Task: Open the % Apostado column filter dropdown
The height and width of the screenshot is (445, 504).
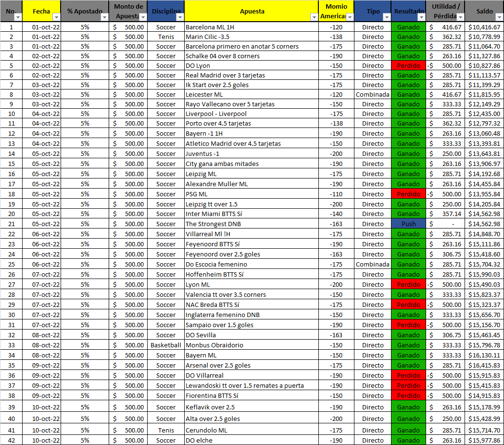Action: pos(104,17)
